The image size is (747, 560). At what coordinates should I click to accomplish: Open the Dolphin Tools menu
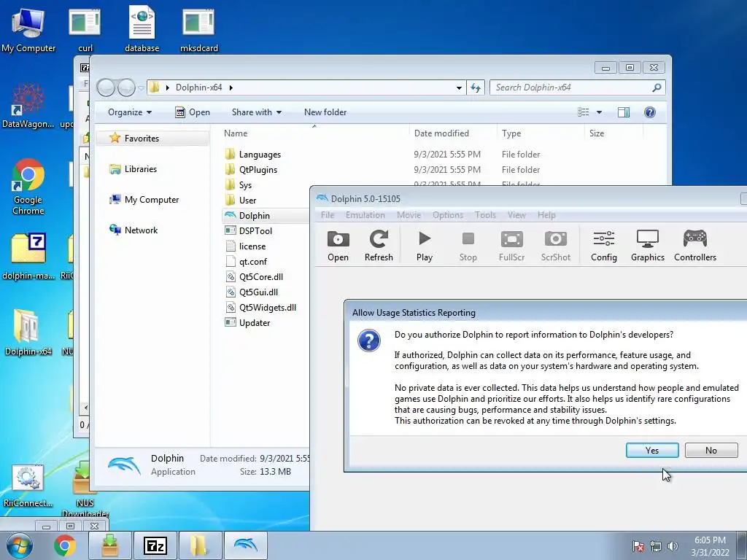(x=485, y=215)
